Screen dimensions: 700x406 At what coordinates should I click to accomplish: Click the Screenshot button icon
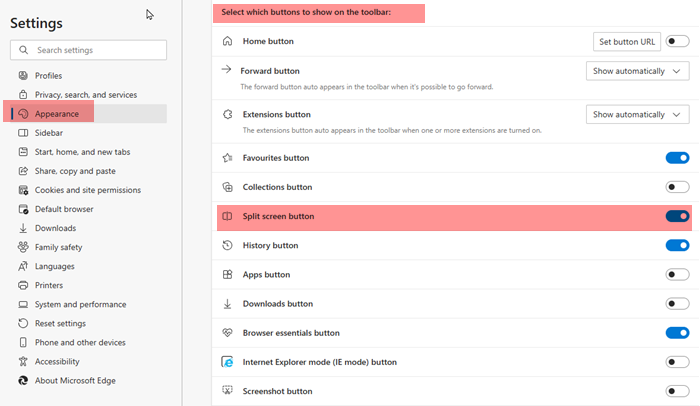pos(227,391)
